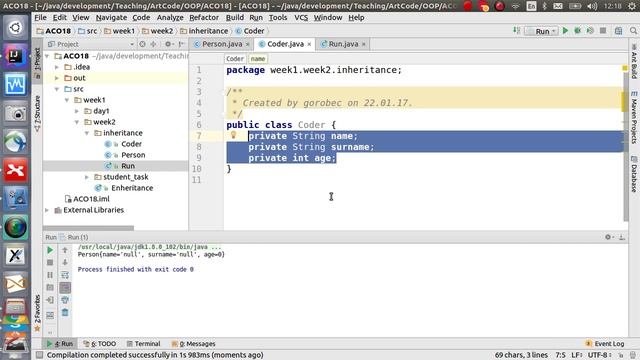Pause output in the Run panel
The image size is (640, 360).
point(50,275)
